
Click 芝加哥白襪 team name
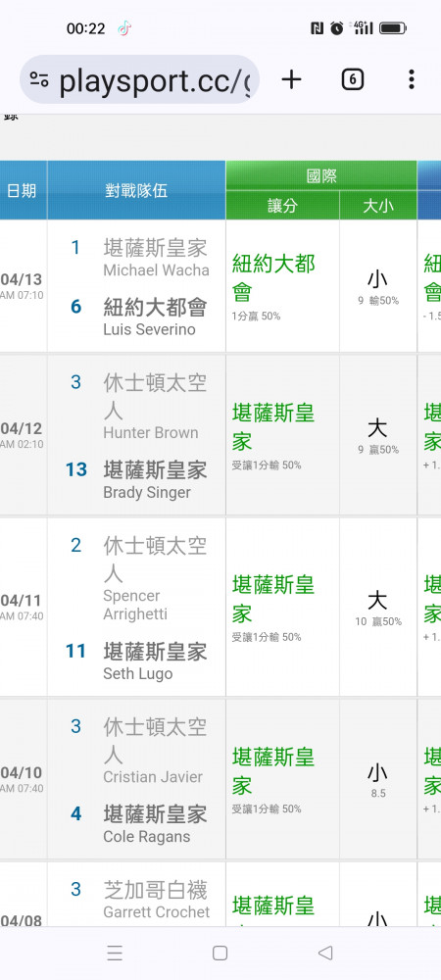155,890
